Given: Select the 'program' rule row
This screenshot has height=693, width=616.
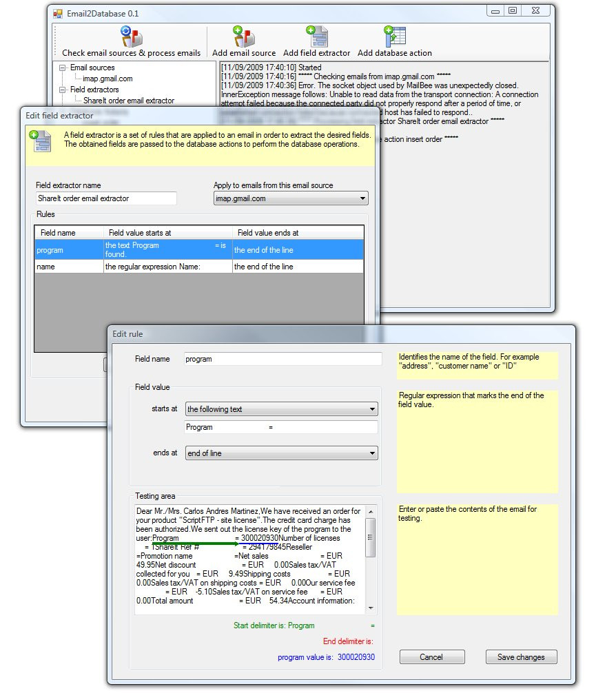Looking at the screenshot, I should click(x=199, y=249).
